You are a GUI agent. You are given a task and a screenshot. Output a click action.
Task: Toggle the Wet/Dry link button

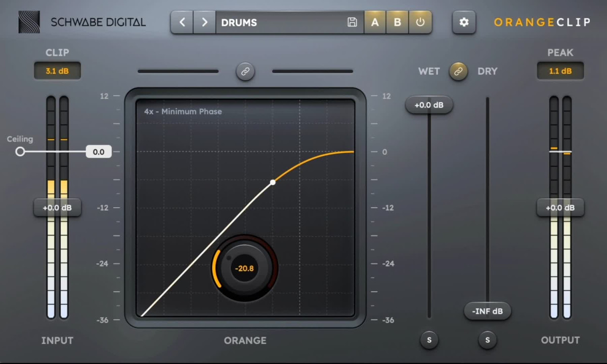tap(458, 71)
